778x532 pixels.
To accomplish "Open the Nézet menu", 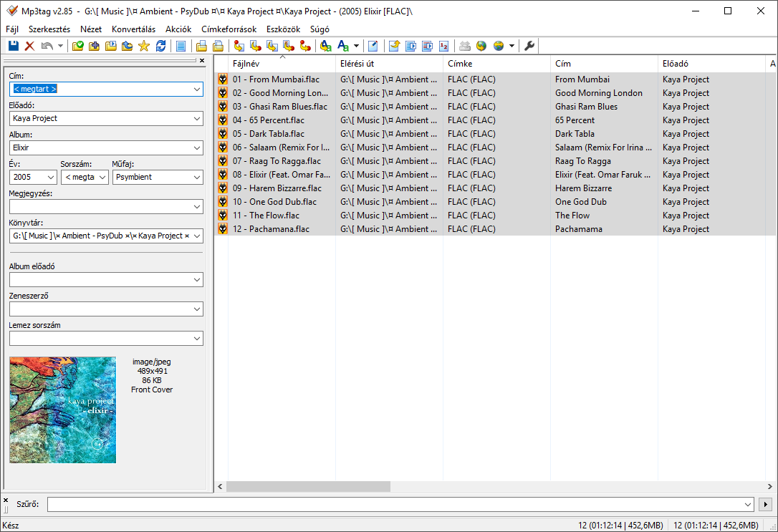I will pyautogui.click(x=91, y=29).
